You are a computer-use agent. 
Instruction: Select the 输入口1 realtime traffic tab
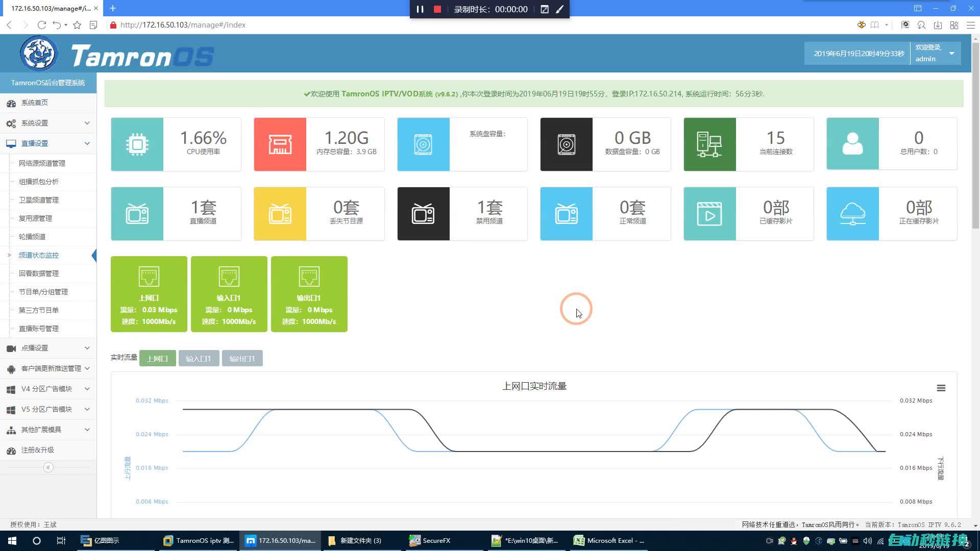point(199,358)
